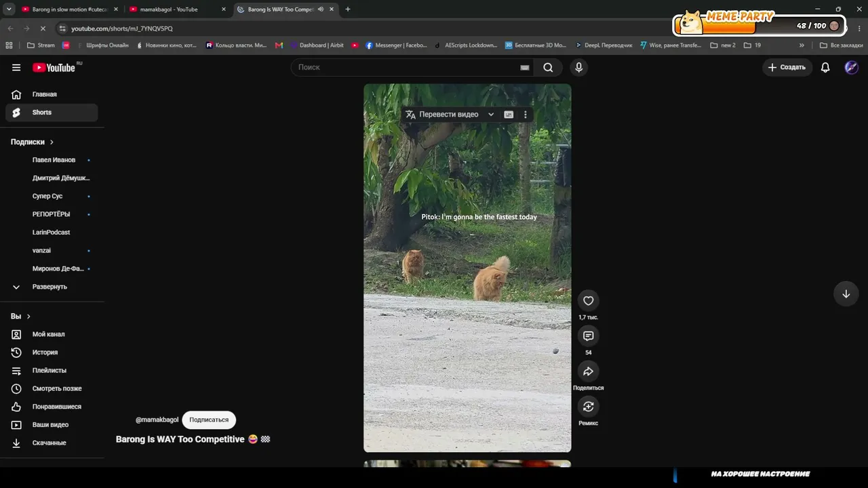The width and height of the screenshot is (868, 488).
Task: Go to the YouTube logo home link
Action: [54, 67]
